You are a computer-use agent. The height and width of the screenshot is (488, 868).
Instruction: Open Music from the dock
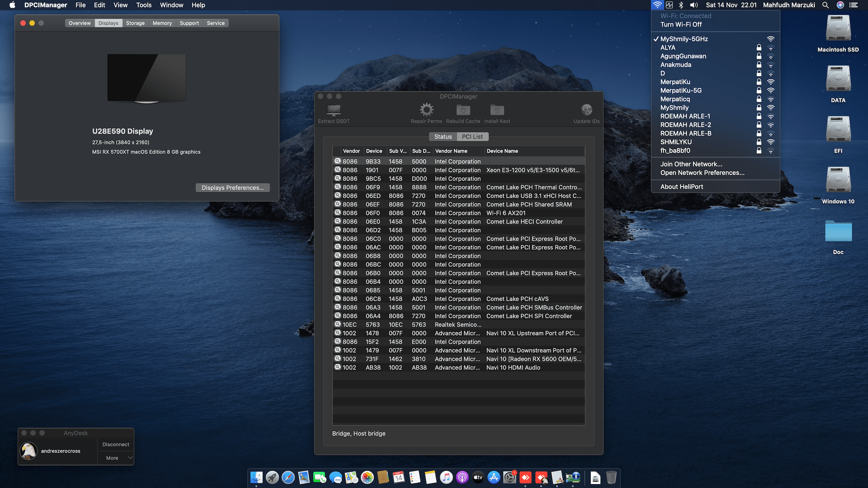[x=446, y=477]
